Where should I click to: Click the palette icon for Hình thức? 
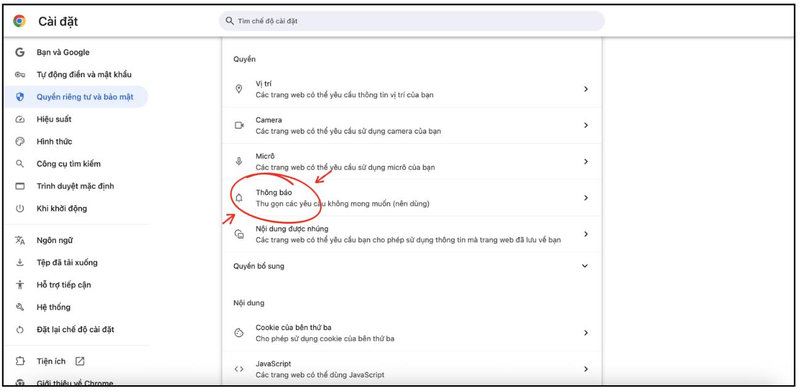(20, 141)
